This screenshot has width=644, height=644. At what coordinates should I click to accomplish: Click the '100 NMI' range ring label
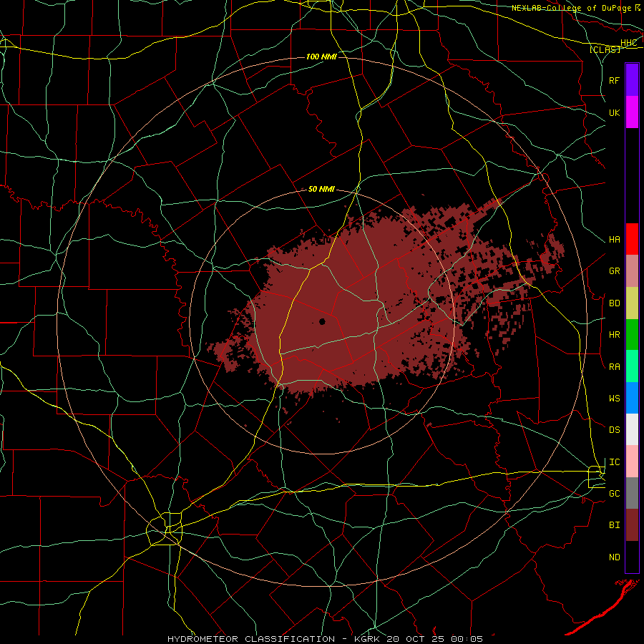coord(321,57)
